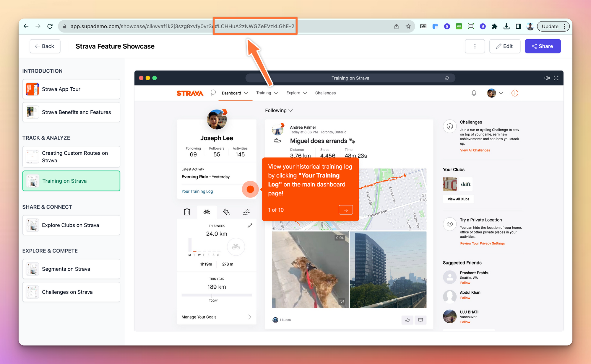The height and width of the screenshot is (364, 591).
Task: Reload the page with the refresh icon
Action: [50, 26]
